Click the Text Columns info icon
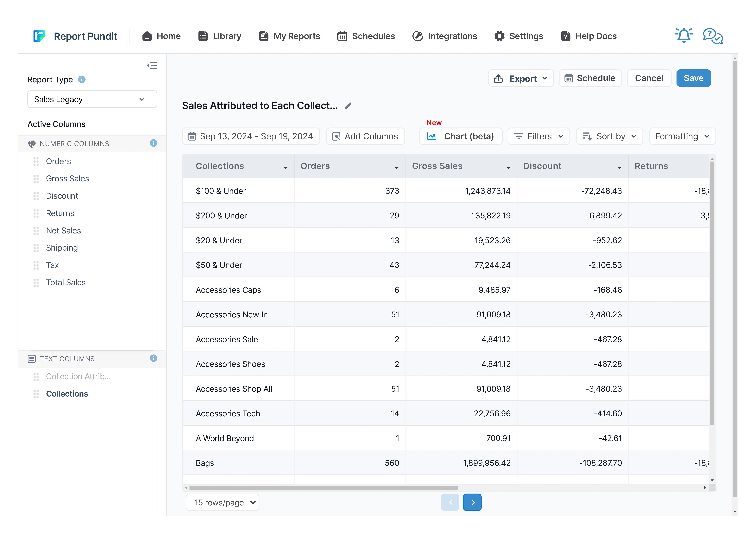The image size is (756, 534). coord(153,358)
